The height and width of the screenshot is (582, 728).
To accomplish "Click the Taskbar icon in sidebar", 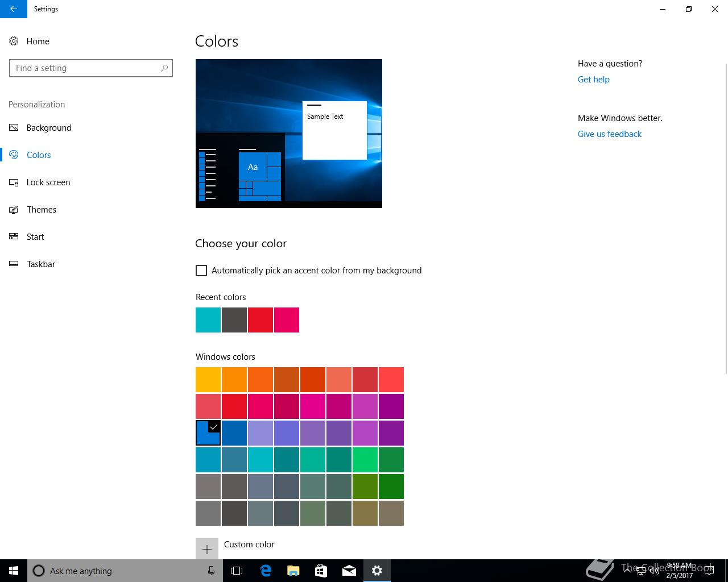I will pyautogui.click(x=14, y=264).
